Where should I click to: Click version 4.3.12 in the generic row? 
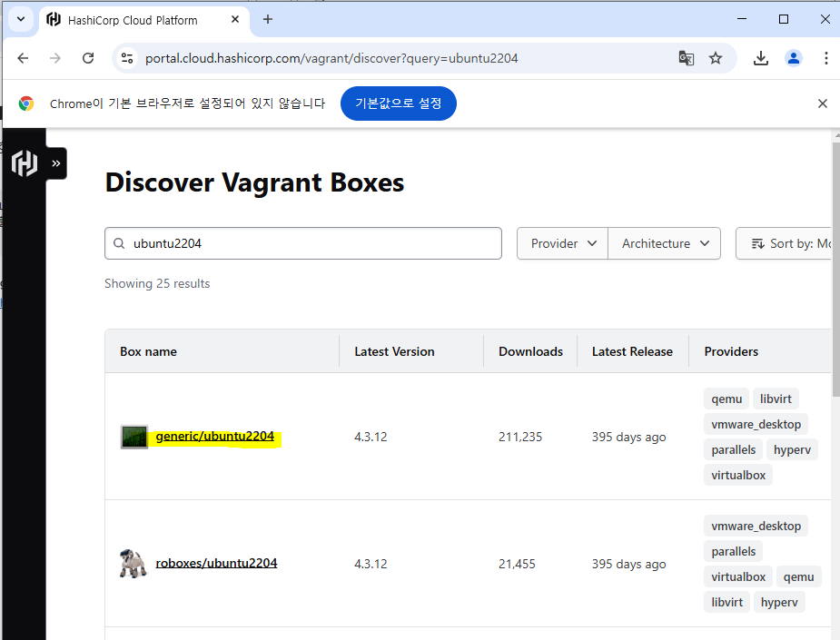[371, 437]
